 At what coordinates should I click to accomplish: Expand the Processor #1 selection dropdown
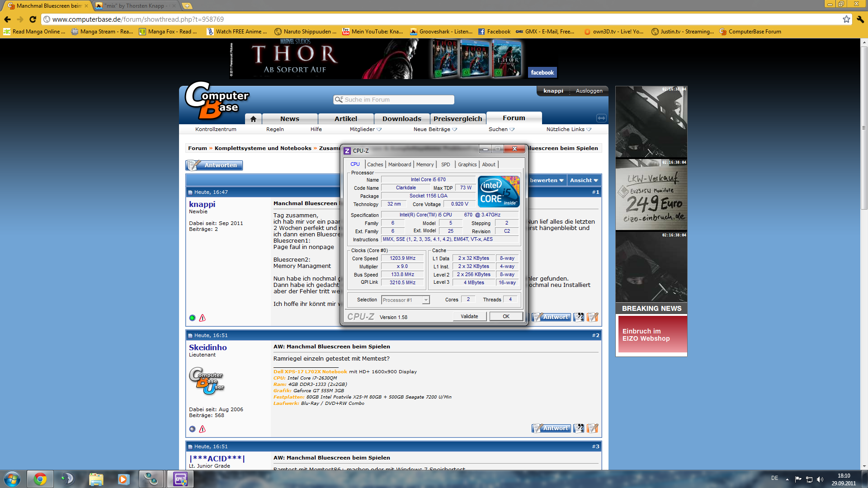pos(425,300)
